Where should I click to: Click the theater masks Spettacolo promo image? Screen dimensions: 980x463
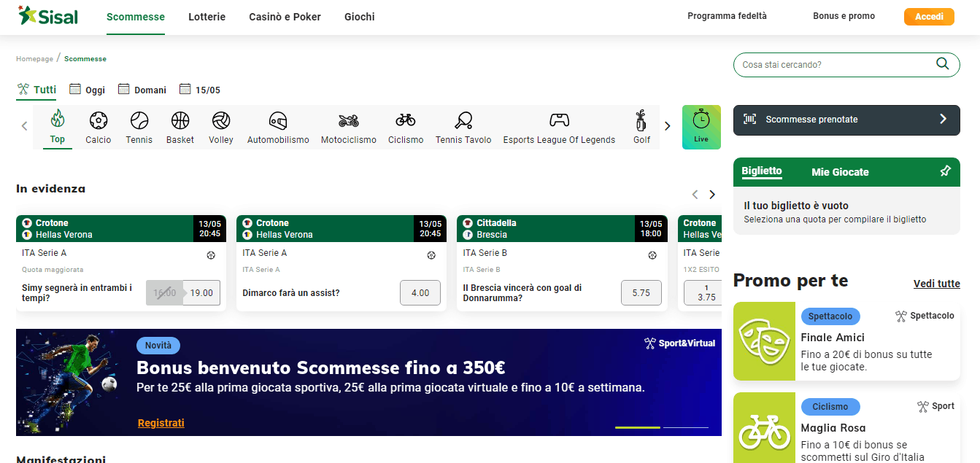(x=764, y=341)
